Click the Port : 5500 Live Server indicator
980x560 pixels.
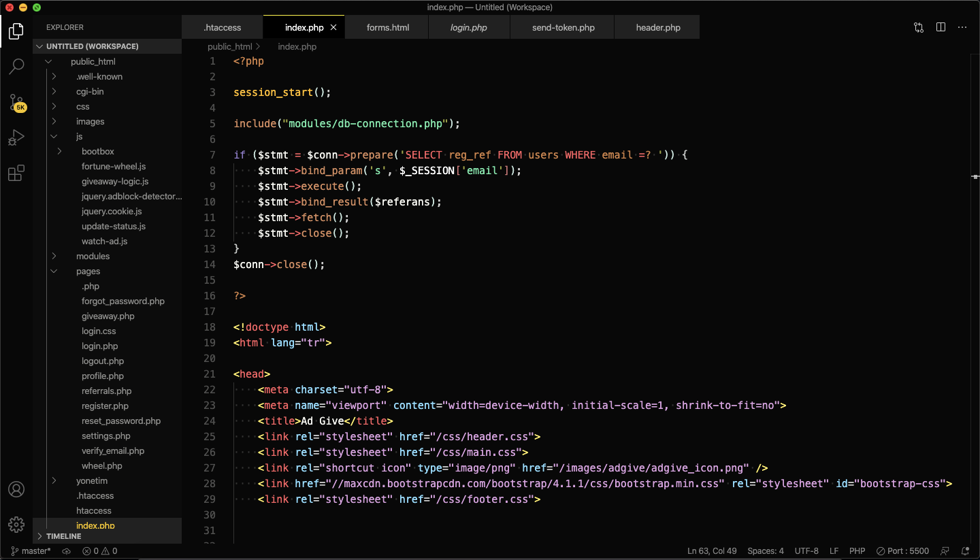pyautogui.click(x=903, y=551)
